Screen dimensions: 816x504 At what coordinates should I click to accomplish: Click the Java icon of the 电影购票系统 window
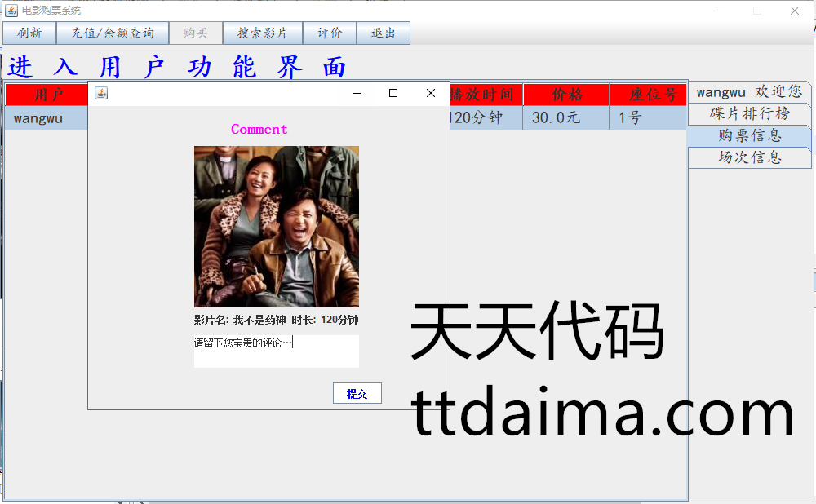point(11,11)
